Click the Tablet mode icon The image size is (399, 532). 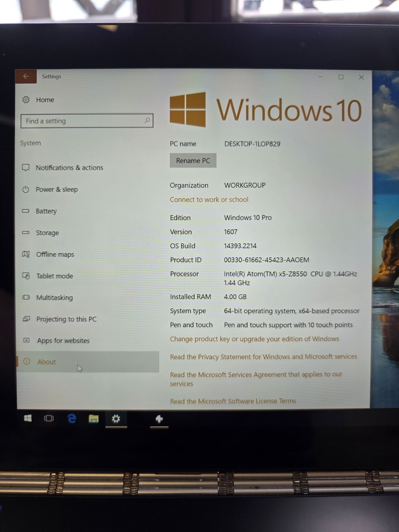tap(26, 276)
